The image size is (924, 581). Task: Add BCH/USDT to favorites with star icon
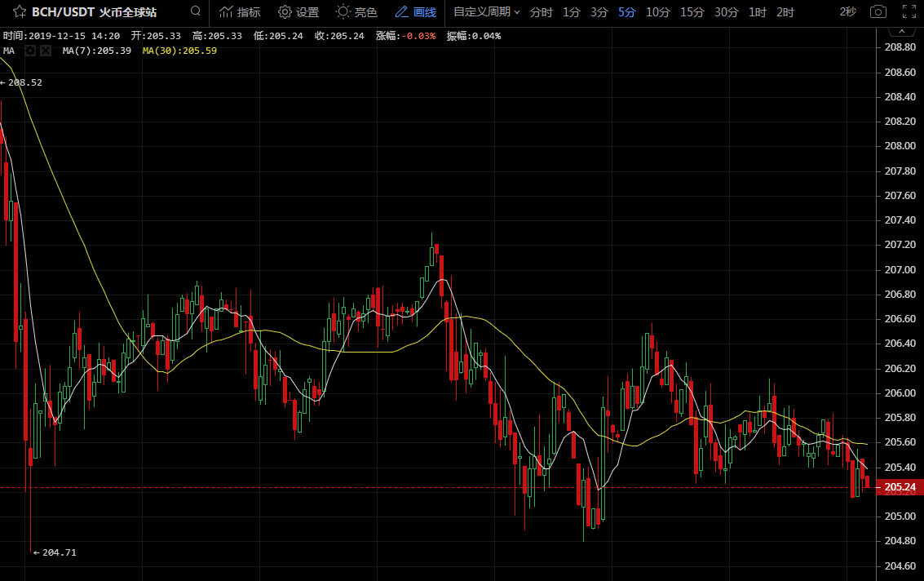20,11
